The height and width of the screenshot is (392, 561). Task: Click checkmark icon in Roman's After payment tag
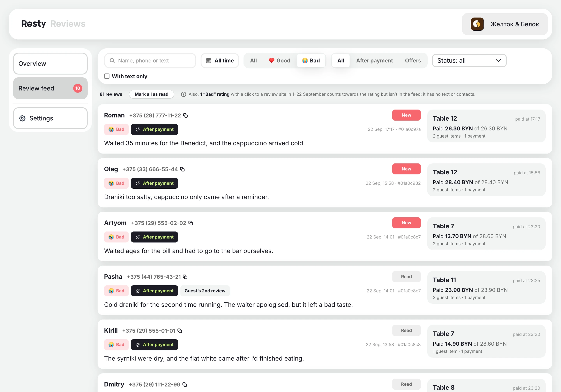(138, 130)
